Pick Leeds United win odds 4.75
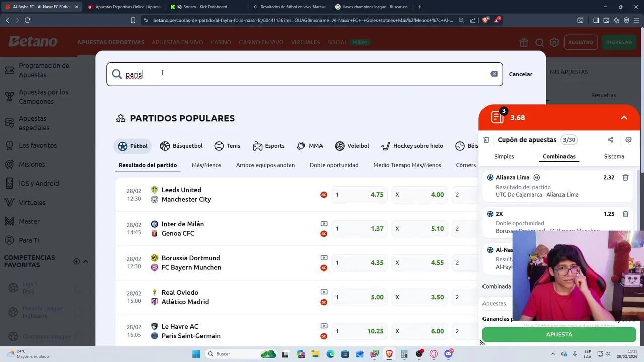 tap(359, 195)
